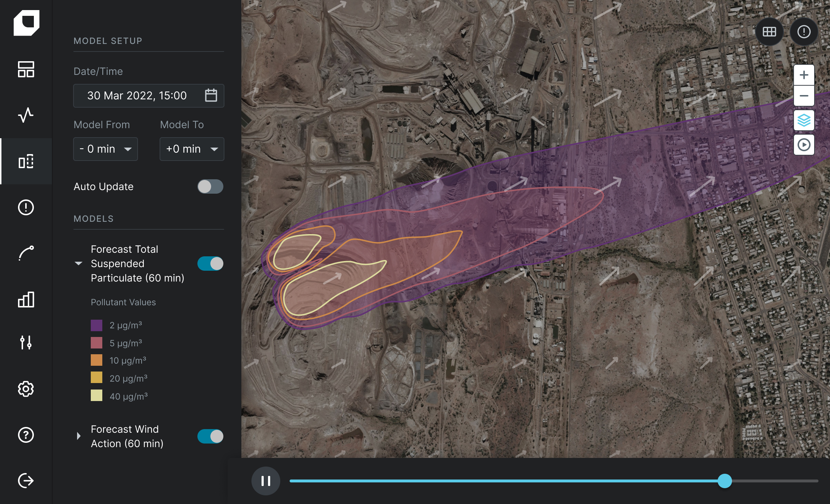Viewport: 830px width, 504px height.
Task: Open the Model From dropdown
Action: tap(105, 149)
